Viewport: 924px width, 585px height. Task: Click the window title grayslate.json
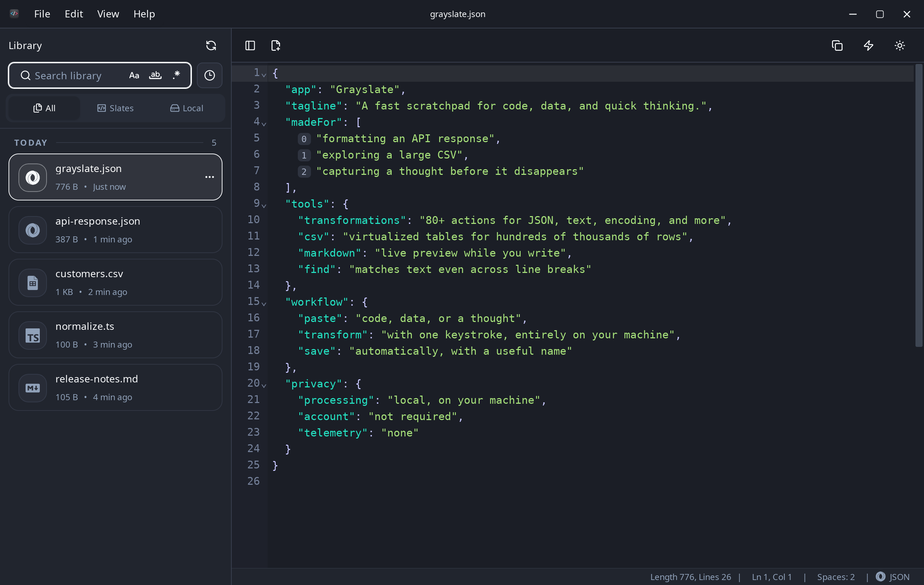[458, 14]
